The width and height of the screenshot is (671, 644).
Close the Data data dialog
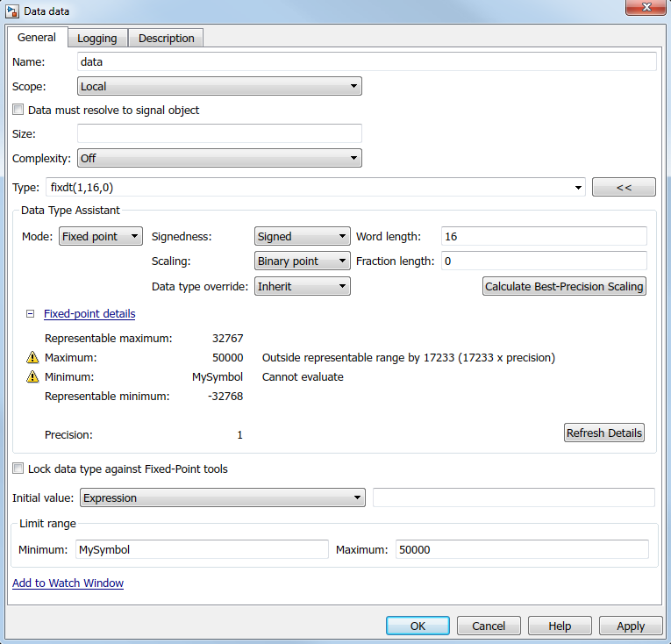[646, 7]
